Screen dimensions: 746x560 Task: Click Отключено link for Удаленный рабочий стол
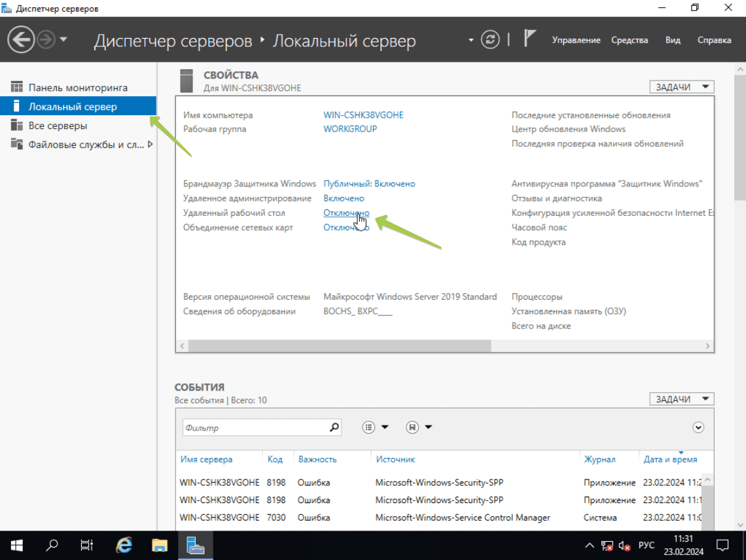point(346,213)
